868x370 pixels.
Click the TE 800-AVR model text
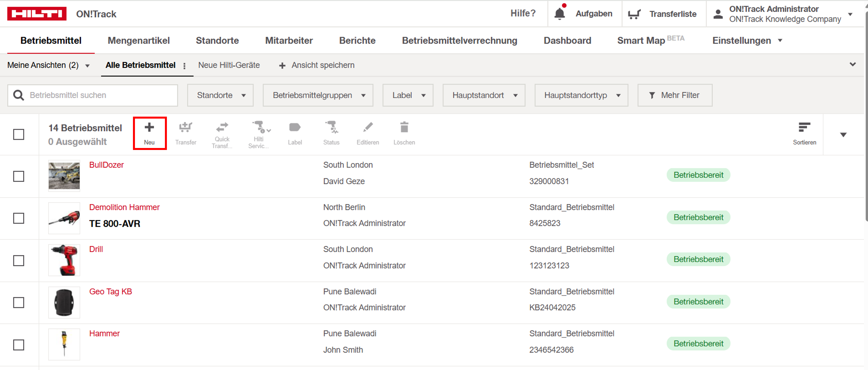pos(115,224)
